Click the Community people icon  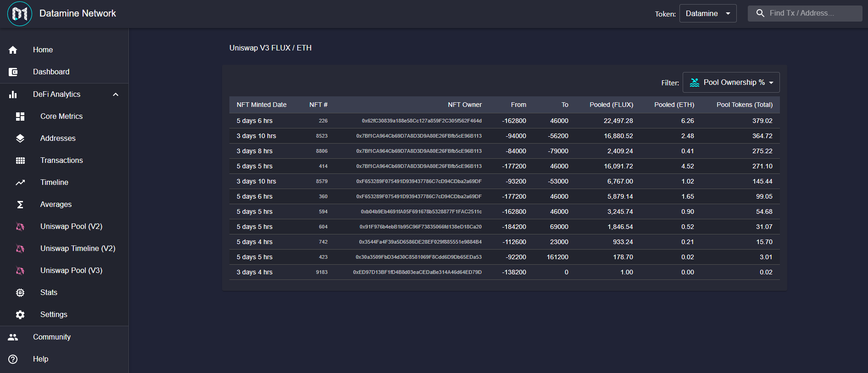13,337
